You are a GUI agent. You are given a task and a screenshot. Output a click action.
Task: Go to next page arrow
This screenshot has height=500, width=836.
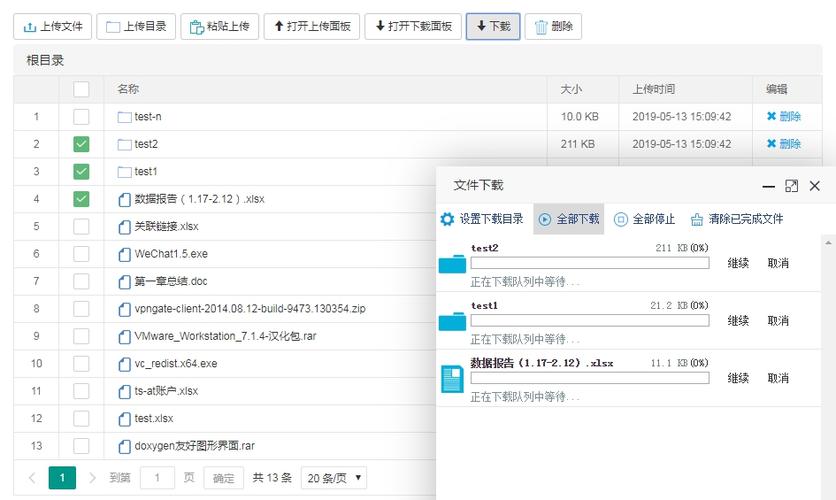click(x=92, y=478)
